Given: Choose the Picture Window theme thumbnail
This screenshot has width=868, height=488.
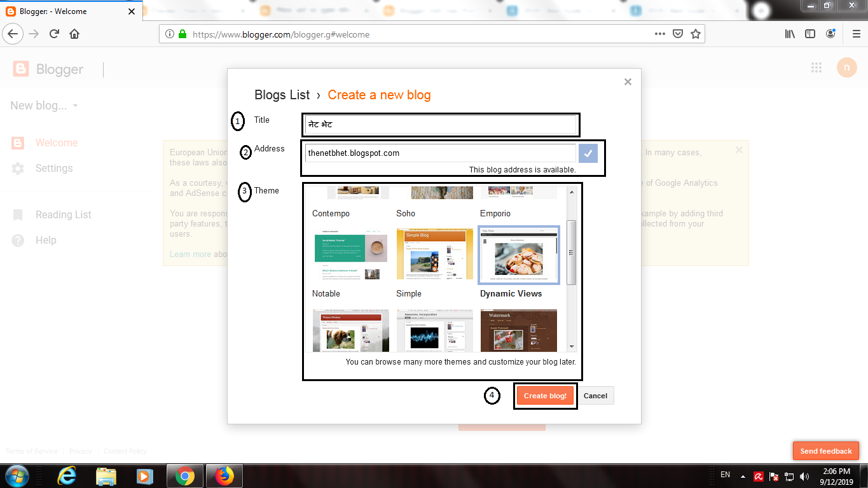Looking at the screenshot, I should [x=350, y=330].
